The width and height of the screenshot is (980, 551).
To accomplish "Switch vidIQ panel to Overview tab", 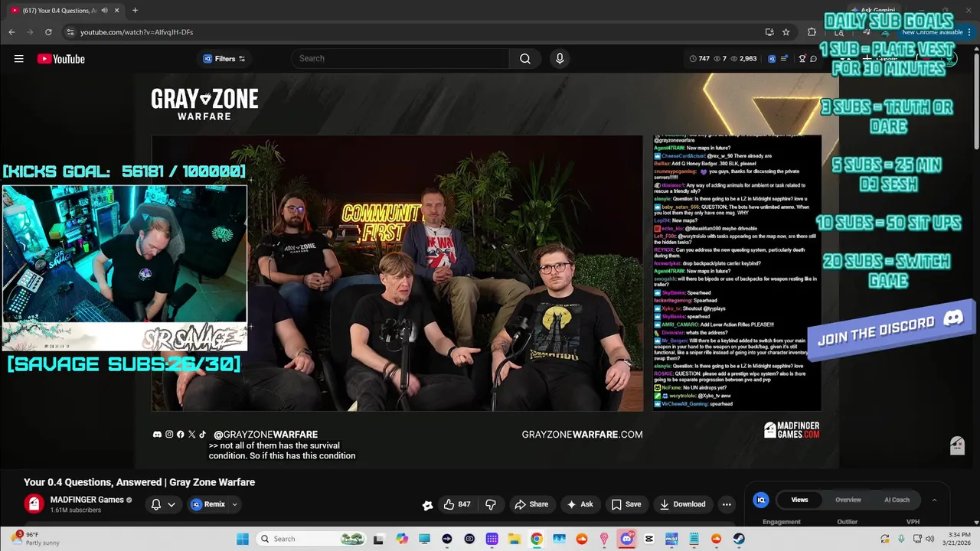I will tap(848, 500).
